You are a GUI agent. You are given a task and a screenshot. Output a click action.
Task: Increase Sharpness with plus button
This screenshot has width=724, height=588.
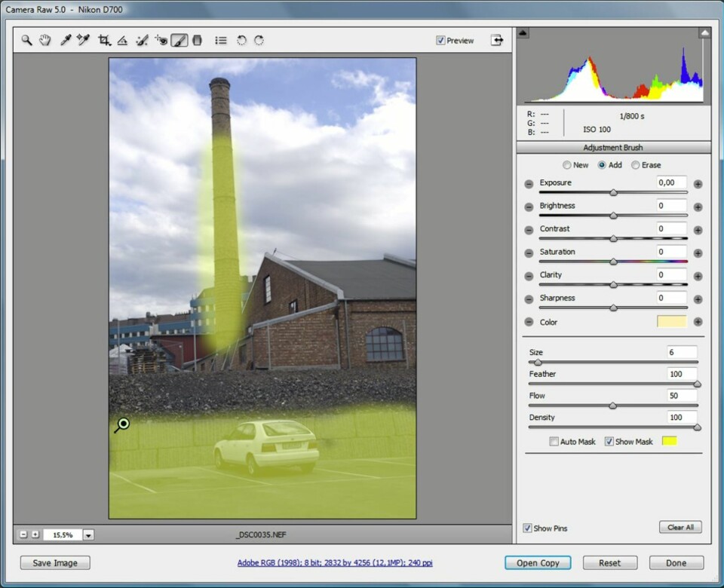(698, 299)
